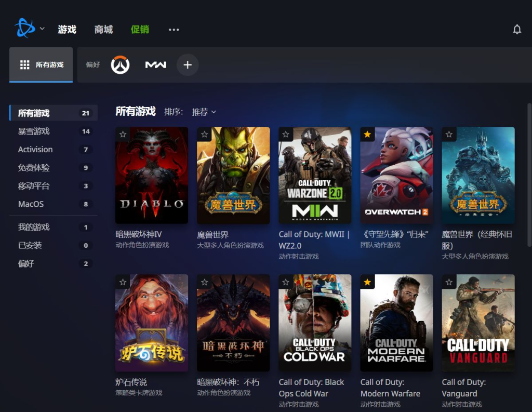Open the MW favorite game icon
This screenshot has width=532, height=412.
pos(156,64)
